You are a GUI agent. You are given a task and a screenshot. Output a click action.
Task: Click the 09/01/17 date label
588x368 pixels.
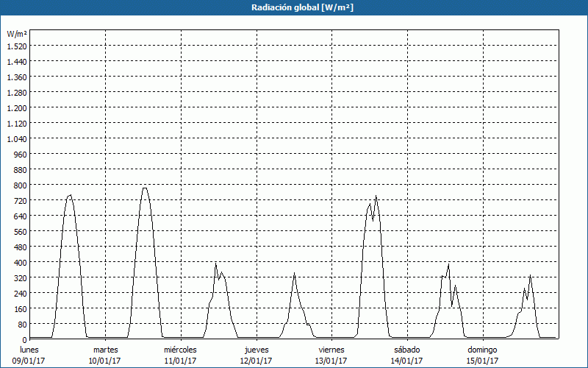(x=29, y=361)
